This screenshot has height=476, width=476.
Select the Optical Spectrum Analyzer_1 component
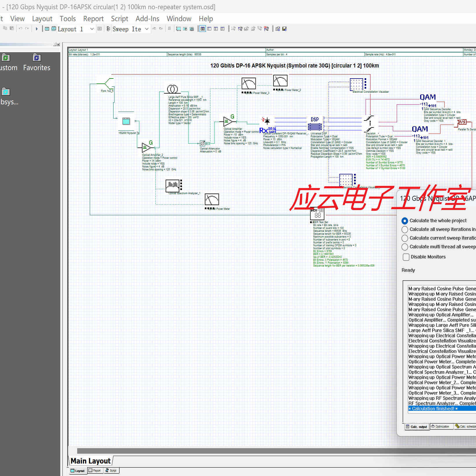click(x=173, y=185)
